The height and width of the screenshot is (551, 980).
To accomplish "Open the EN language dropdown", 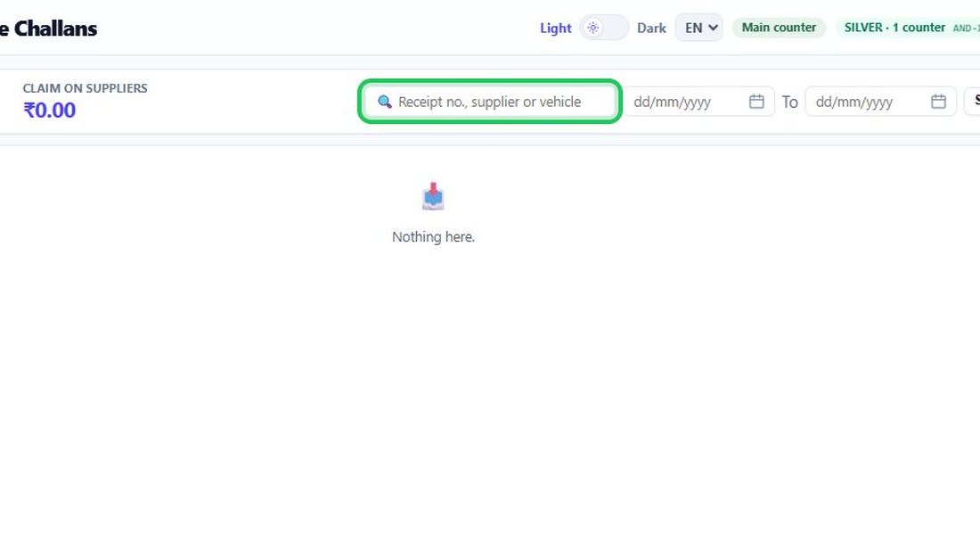I will point(698,28).
